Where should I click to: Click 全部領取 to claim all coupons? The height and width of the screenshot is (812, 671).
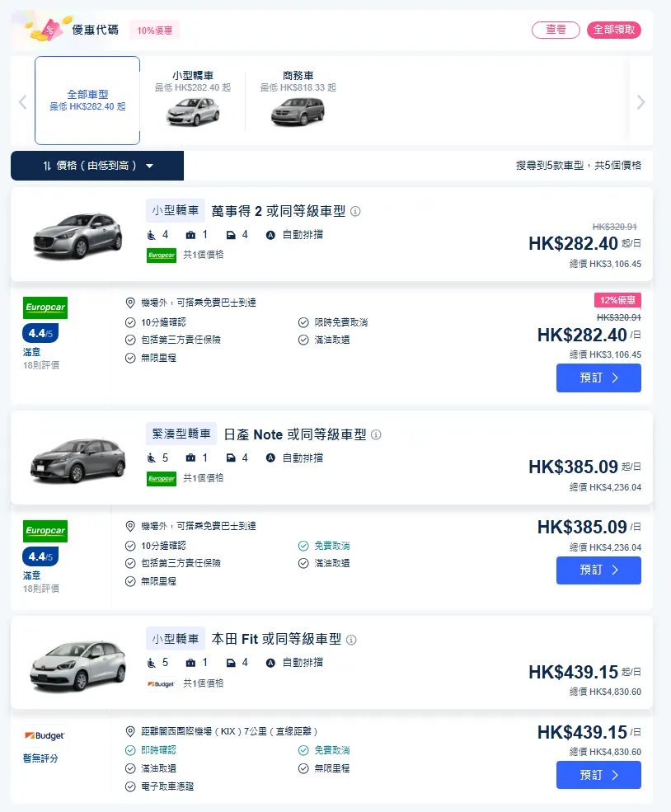point(614,29)
